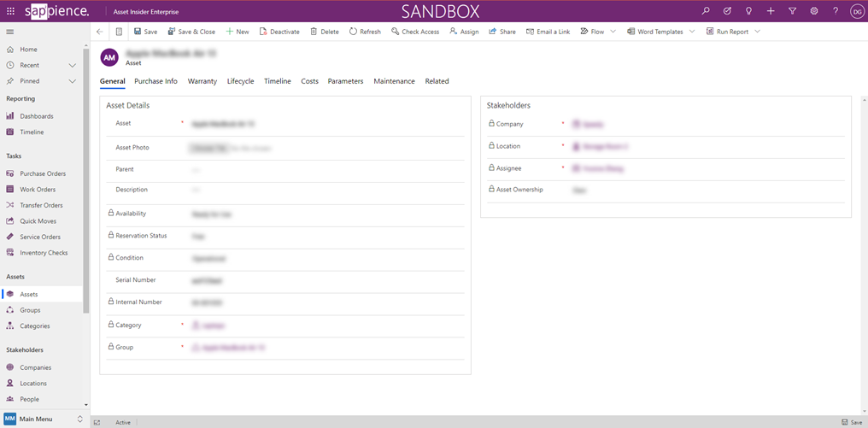Click the back arrow in command bar

(x=100, y=32)
